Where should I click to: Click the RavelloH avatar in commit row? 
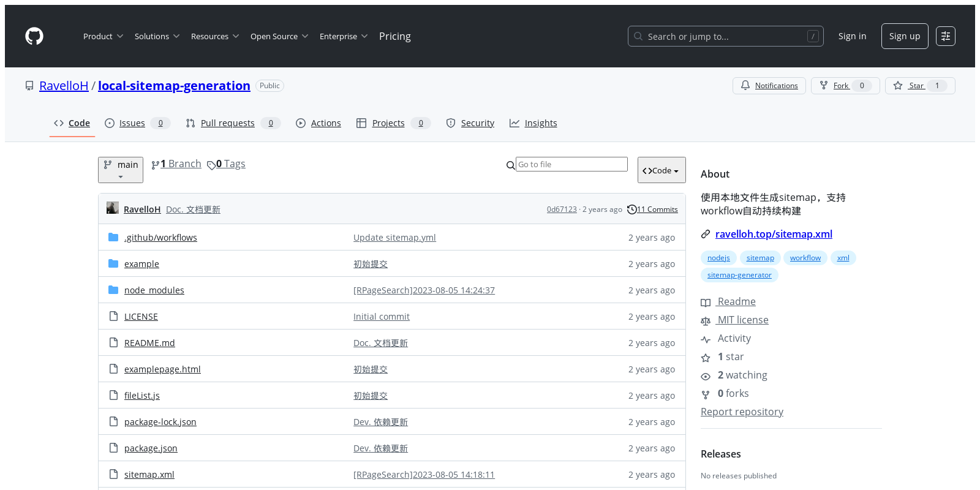coord(112,208)
